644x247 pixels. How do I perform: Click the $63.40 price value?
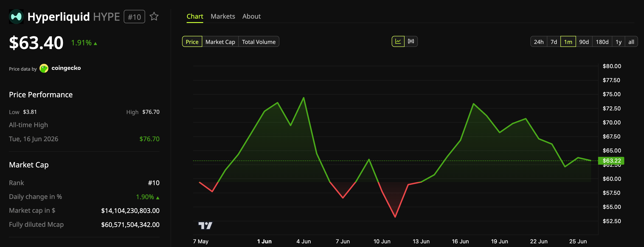[x=36, y=43]
